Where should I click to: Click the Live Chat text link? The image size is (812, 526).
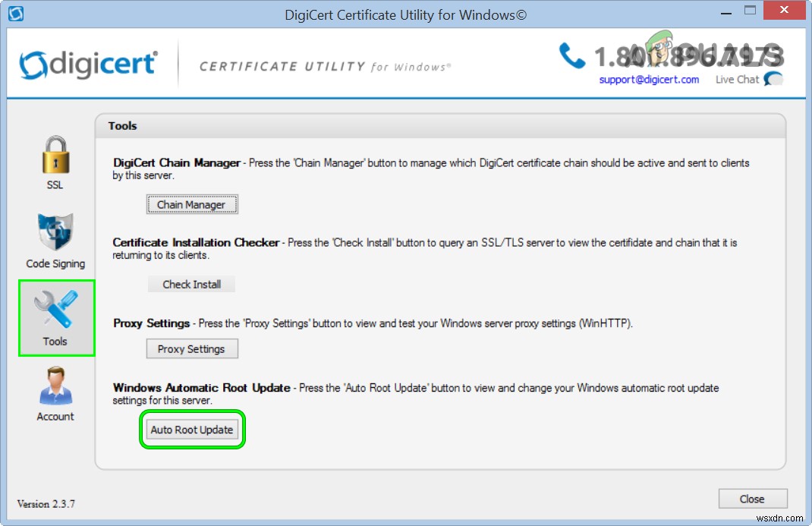737,79
